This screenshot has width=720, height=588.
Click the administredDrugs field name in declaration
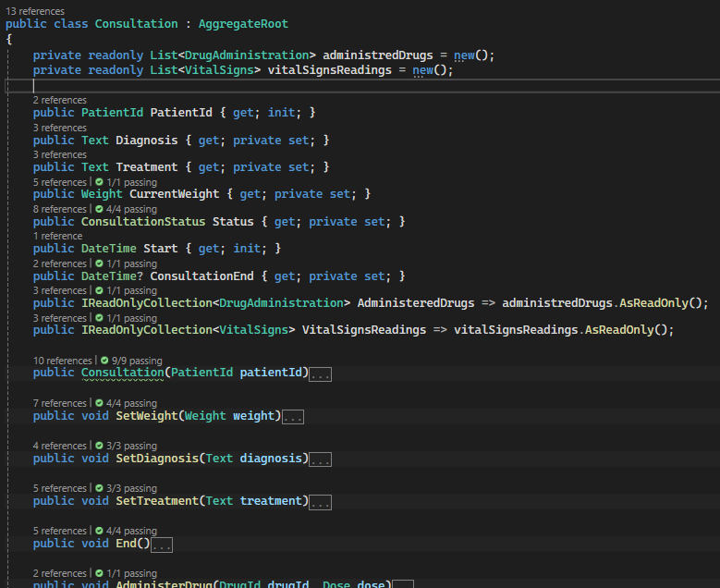(x=378, y=55)
